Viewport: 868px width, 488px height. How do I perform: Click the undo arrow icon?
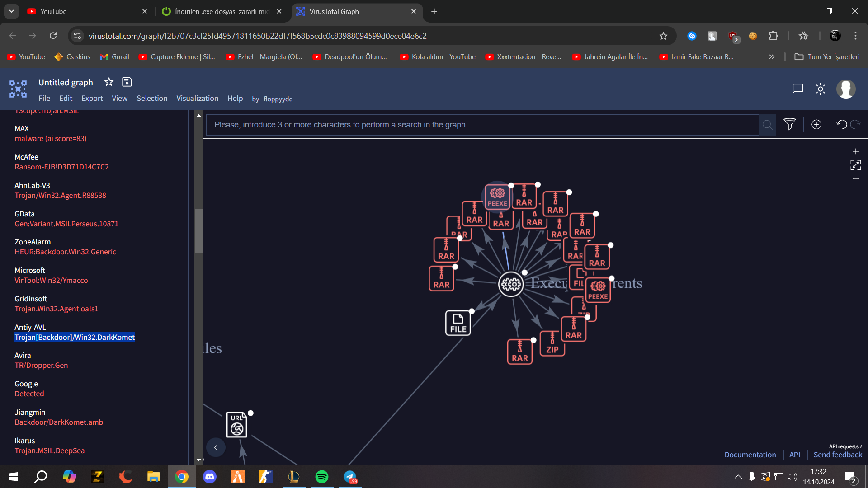click(841, 124)
